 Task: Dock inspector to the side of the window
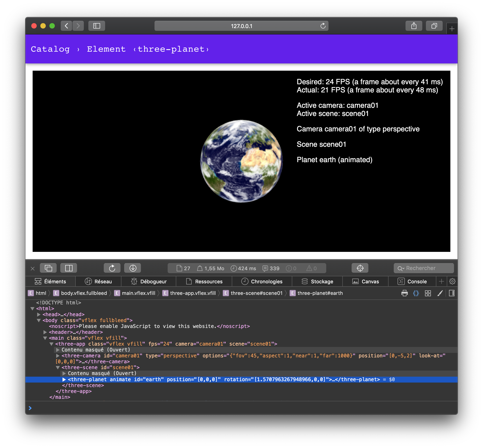click(69, 268)
